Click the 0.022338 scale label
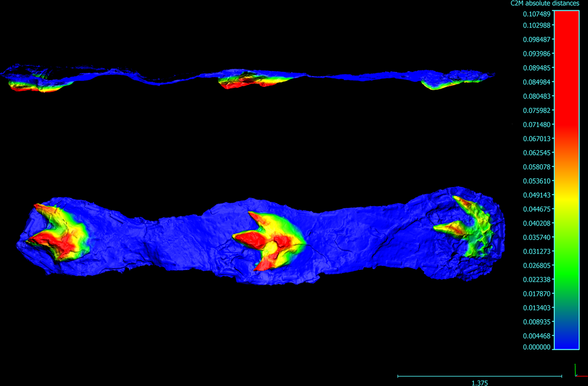 (537, 279)
